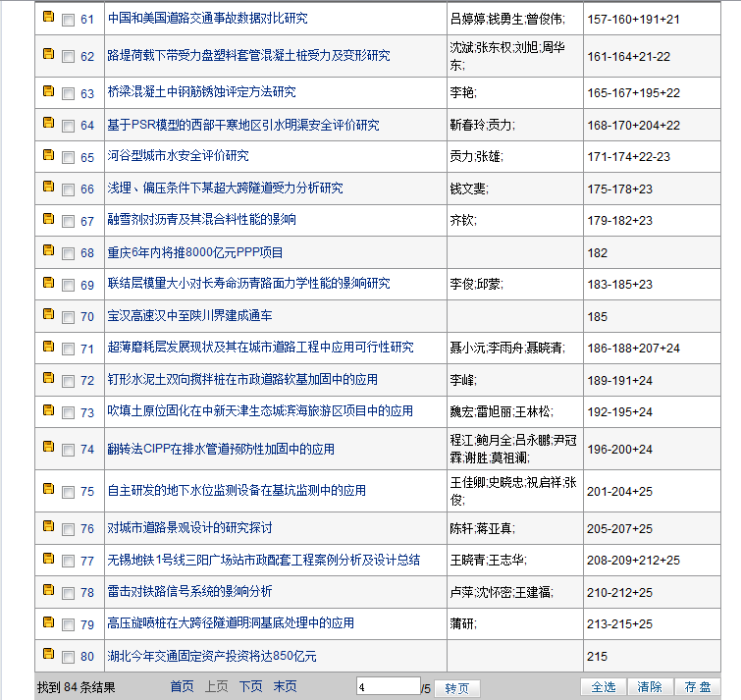The height and width of the screenshot is (700, 741).
Task: Go to next page via 下页
Action: point(251,687)
